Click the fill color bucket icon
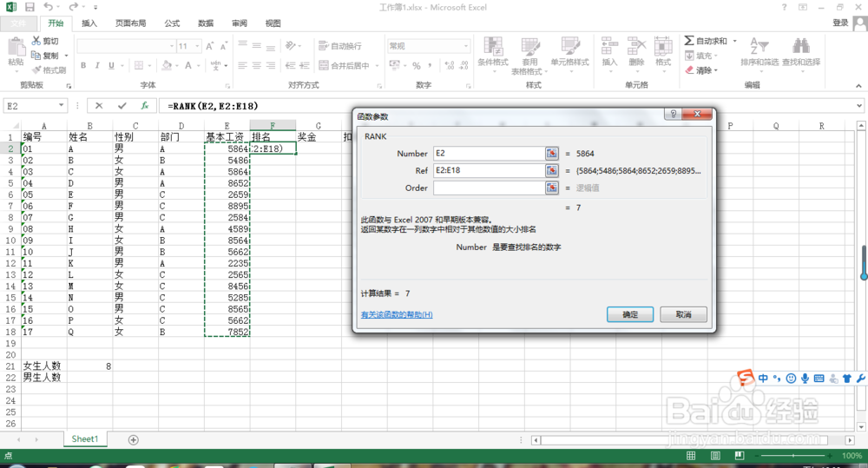The image size is (868, 468). coord(167,65)
